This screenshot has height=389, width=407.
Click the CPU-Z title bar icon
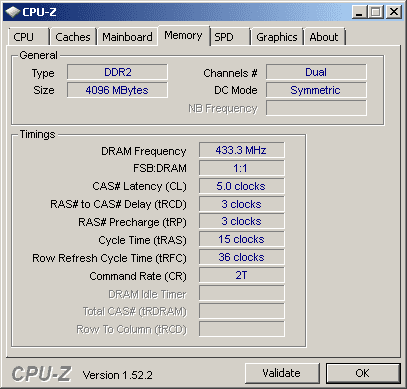point(12,12)
